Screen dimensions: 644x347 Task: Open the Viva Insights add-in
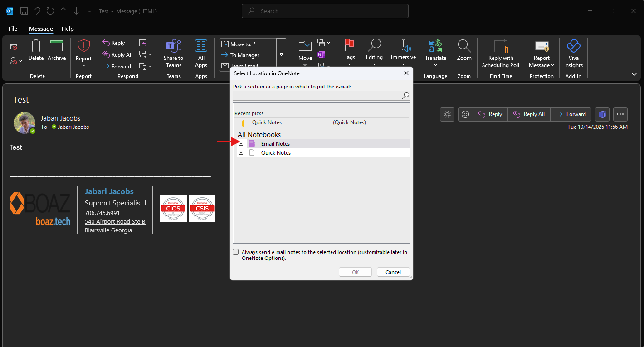click(x=573, y=46)
